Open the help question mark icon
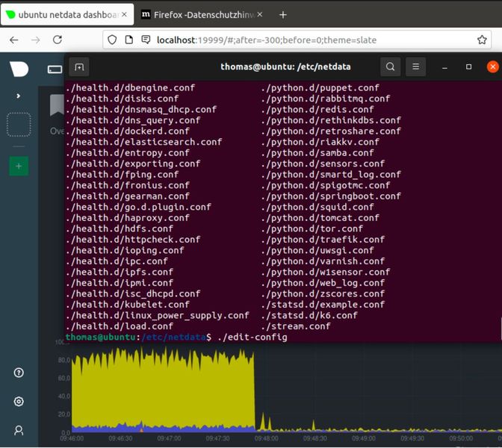Viewport: 502px width, 448px height. tap(19, 373)
